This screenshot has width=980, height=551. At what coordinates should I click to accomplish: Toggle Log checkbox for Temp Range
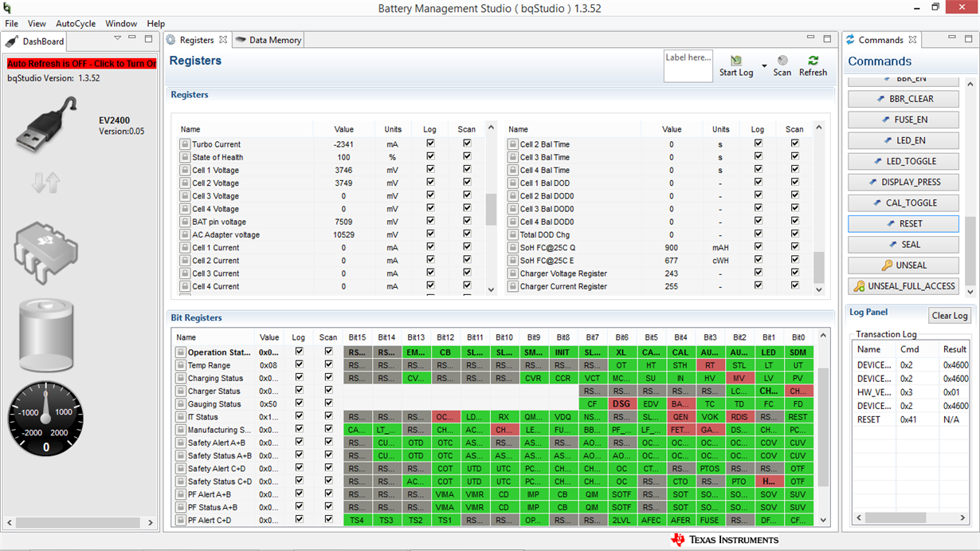(299, 364)
